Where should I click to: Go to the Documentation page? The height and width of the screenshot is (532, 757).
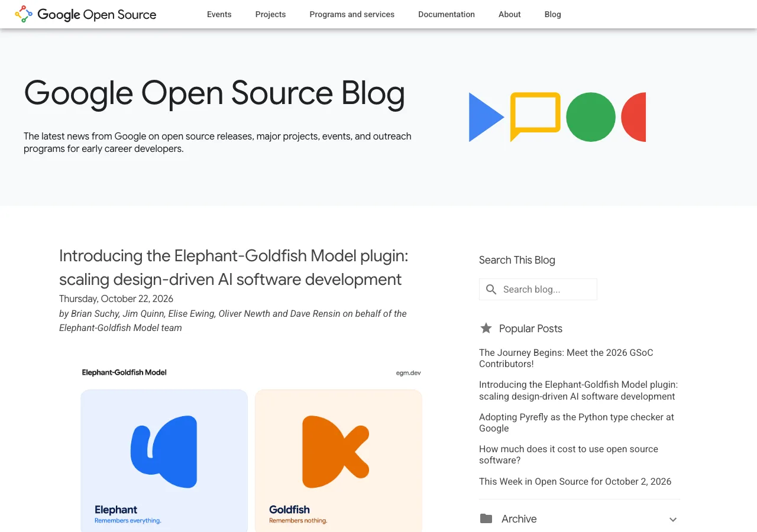pos(447,14)
